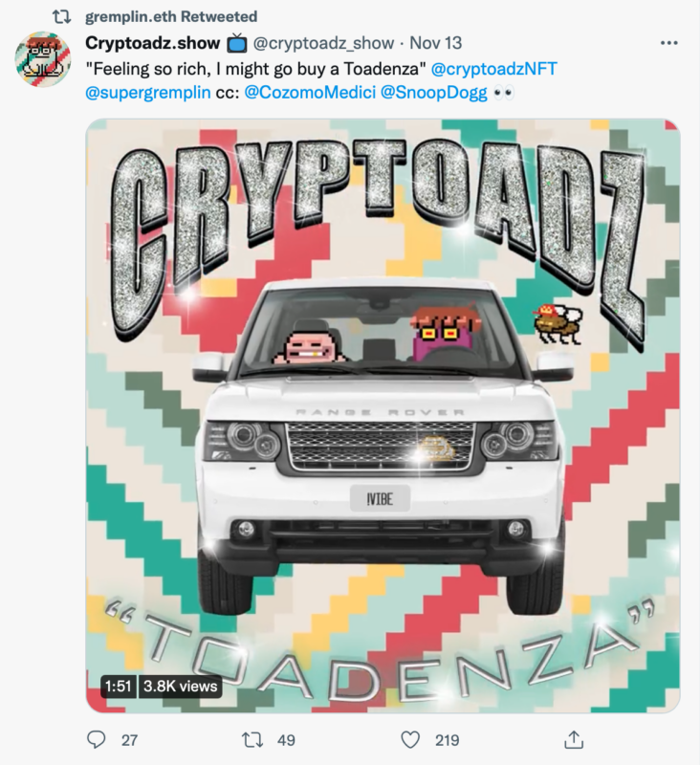Retweet using the retweet arrows icon
700x765 pixels.
252,739
